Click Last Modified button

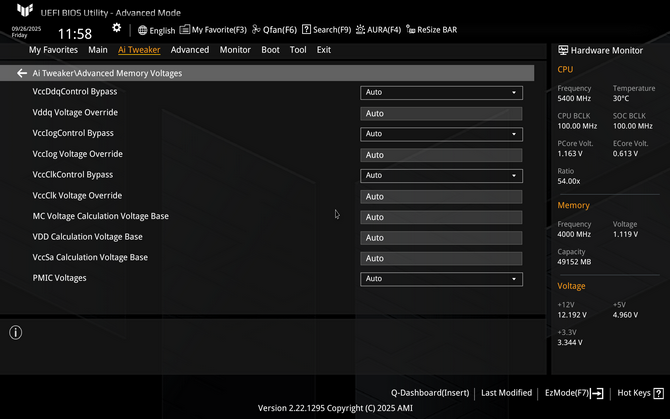[506, 393]
